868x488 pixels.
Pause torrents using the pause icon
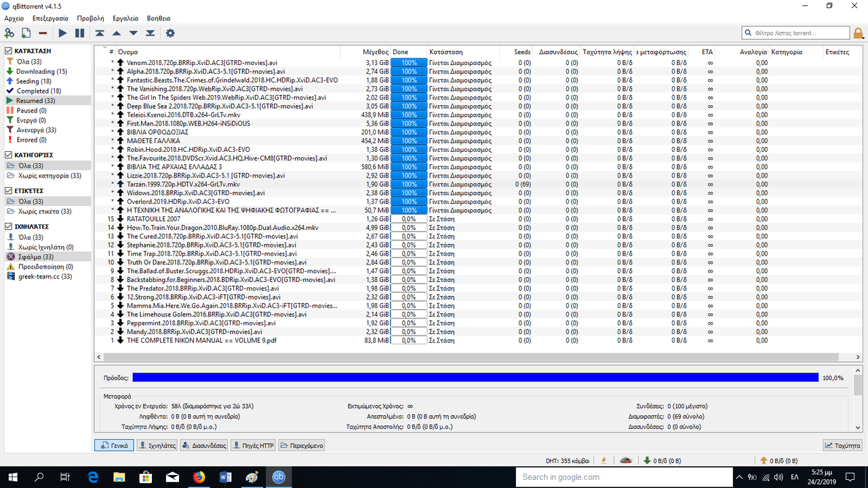79,33
